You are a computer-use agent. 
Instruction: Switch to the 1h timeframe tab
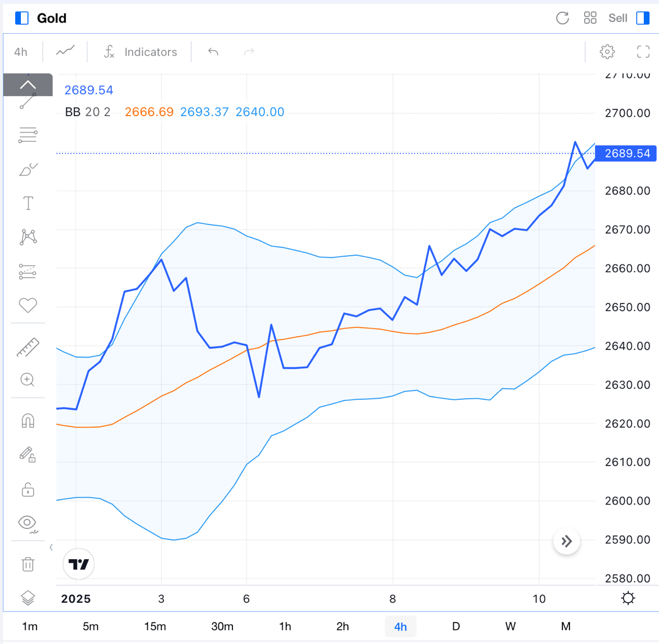[x=285, y=627]
